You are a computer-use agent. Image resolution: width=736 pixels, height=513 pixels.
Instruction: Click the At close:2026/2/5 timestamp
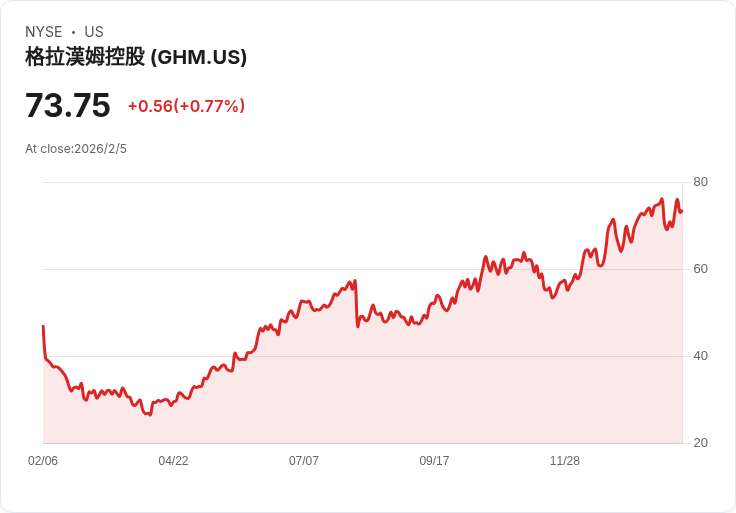pos(76,149)
